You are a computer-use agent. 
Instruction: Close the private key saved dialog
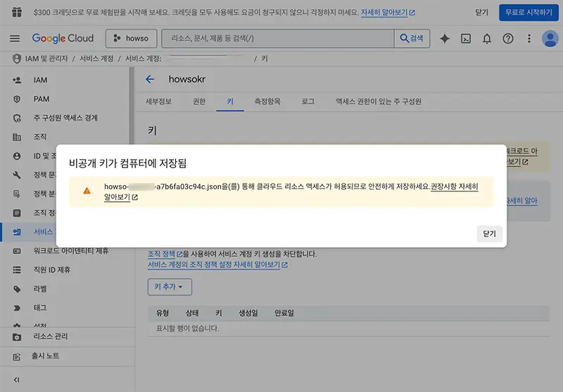tap(489, 234)
